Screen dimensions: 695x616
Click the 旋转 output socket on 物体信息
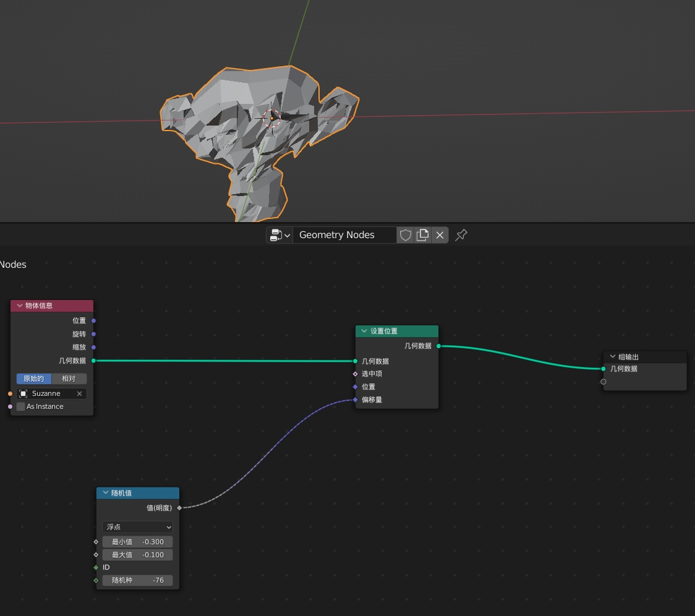point(93,334)
